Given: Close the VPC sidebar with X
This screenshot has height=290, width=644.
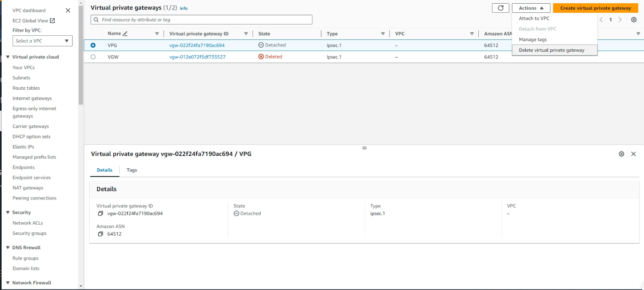Looking at the screenshot, I should [68, 10].
